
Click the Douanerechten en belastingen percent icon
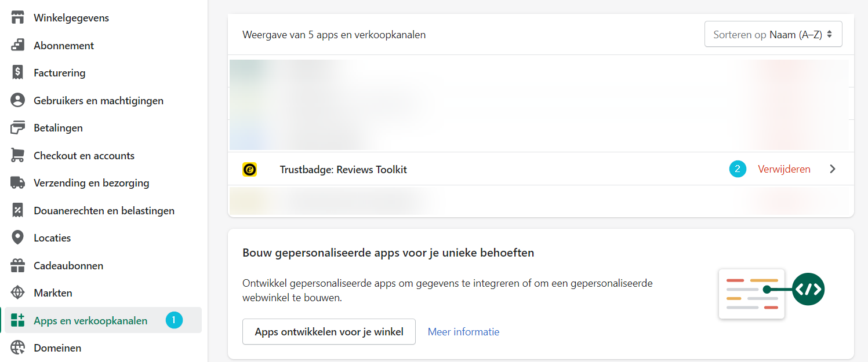click(18, 210)
